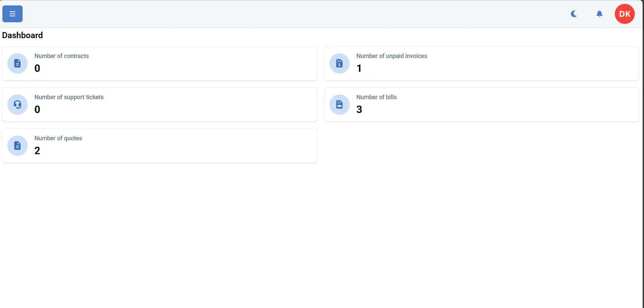Select the unpaid invoices dollar-document icon
This screenshot has height=308, width=644.
coord(340,63)
